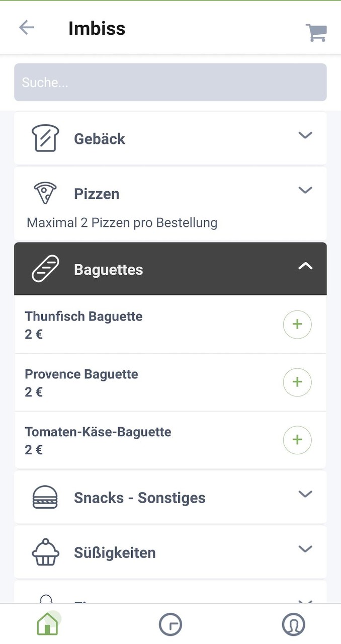The image size is (341, 644).
Task: Open the shopping cart
Action: click(x=316, y=33)
